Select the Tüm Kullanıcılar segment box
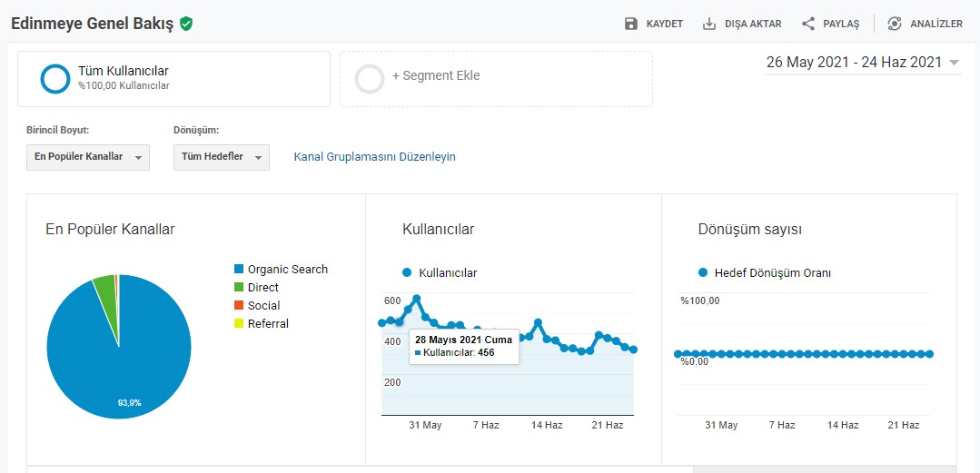 coord(173,79)
